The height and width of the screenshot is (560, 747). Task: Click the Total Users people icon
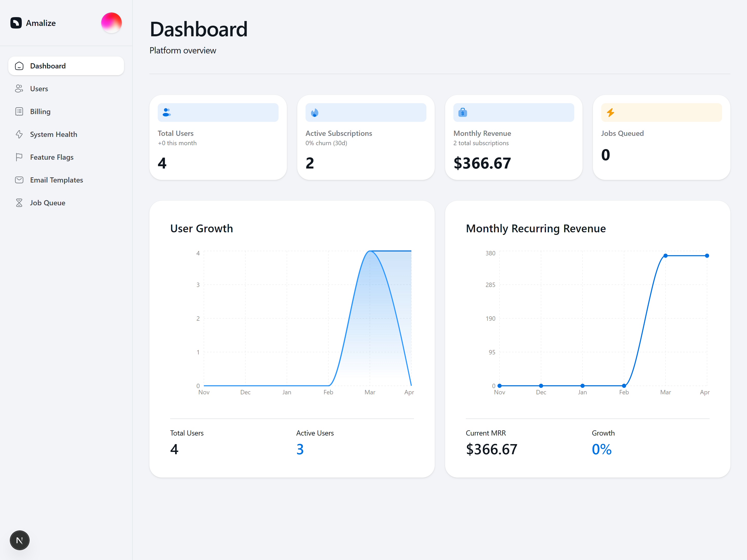[167, 113]
